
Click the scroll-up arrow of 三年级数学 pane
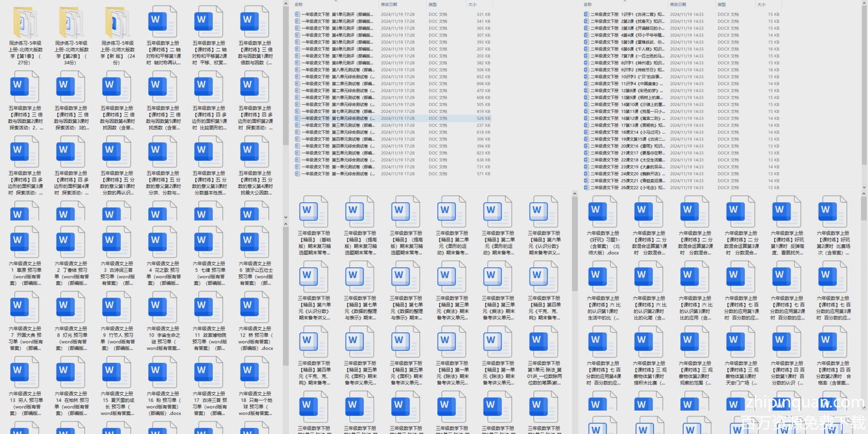coord(575,194)
